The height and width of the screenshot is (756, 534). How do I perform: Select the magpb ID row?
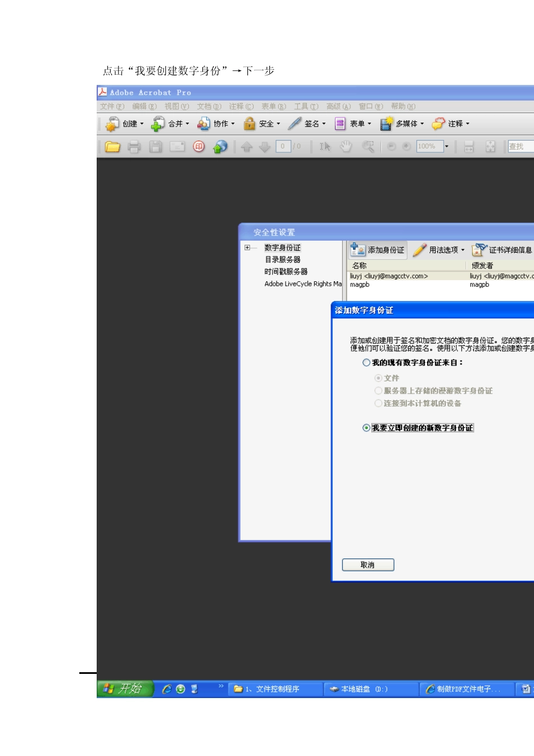pos(440,285)
